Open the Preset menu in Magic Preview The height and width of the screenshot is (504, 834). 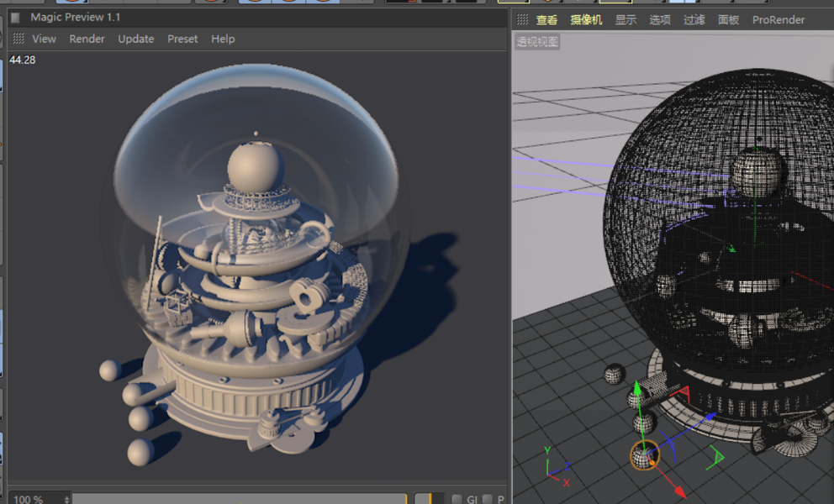coord(182,39)
